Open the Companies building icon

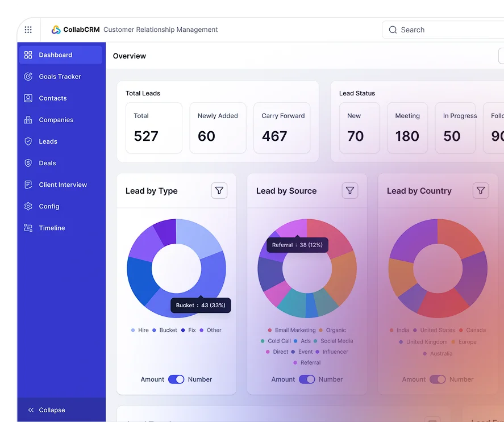[x=28, y=120]
